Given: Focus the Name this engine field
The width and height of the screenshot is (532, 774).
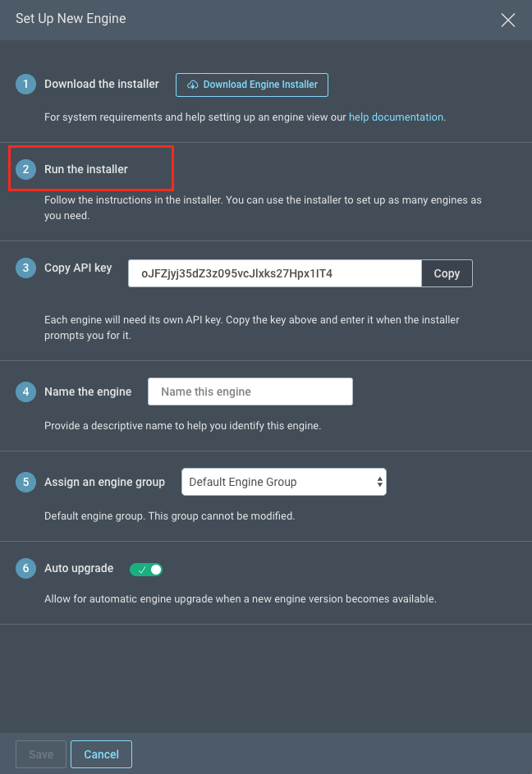Looking at the screenshot, I should click(x=250, y=392).
